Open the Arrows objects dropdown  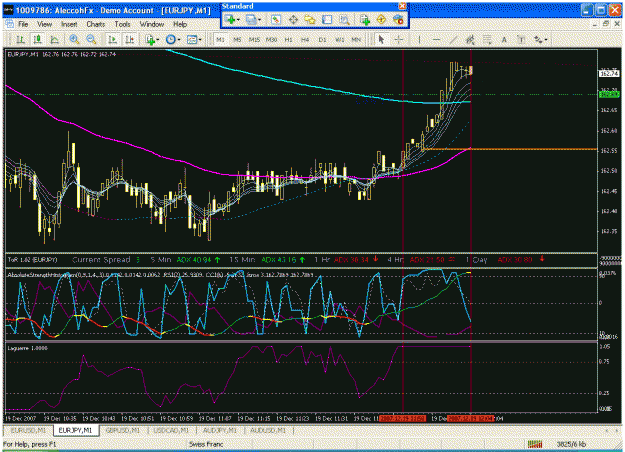pos(541,39)
